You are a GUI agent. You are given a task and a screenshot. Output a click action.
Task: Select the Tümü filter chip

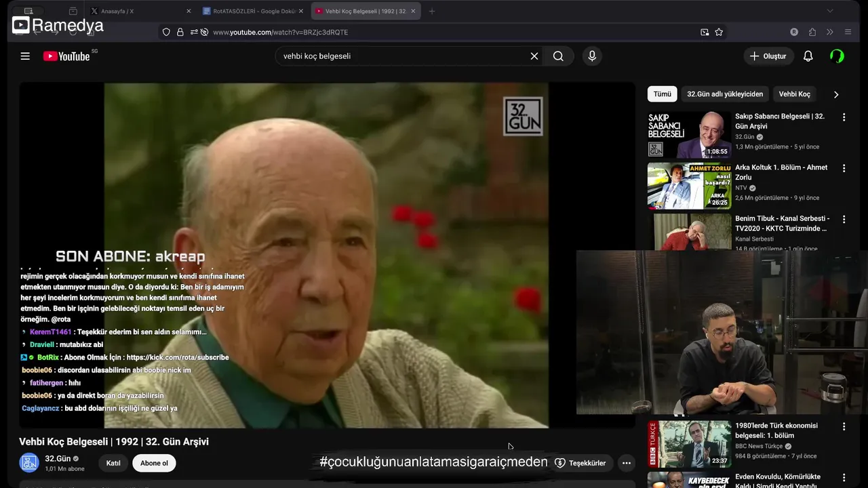(662, 94)
